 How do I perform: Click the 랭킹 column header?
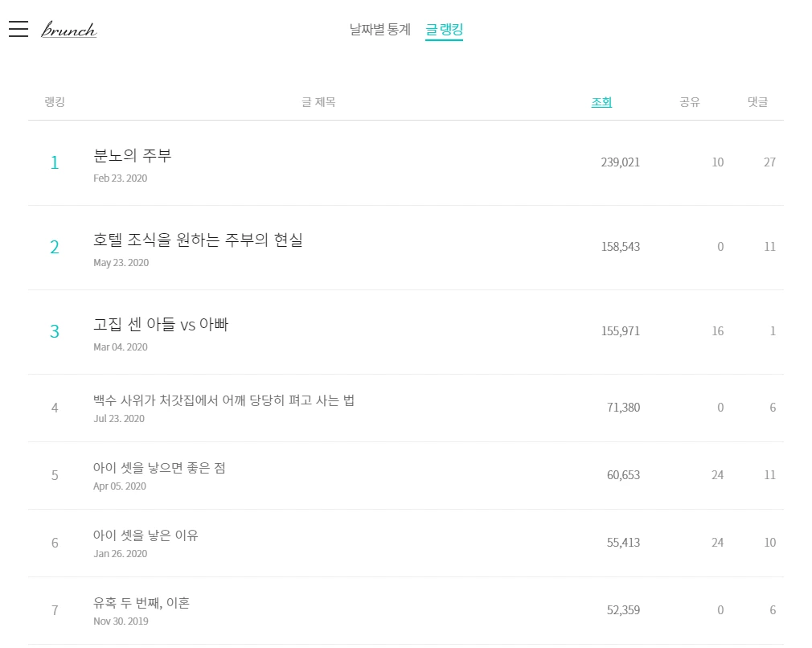coord(53,101)
